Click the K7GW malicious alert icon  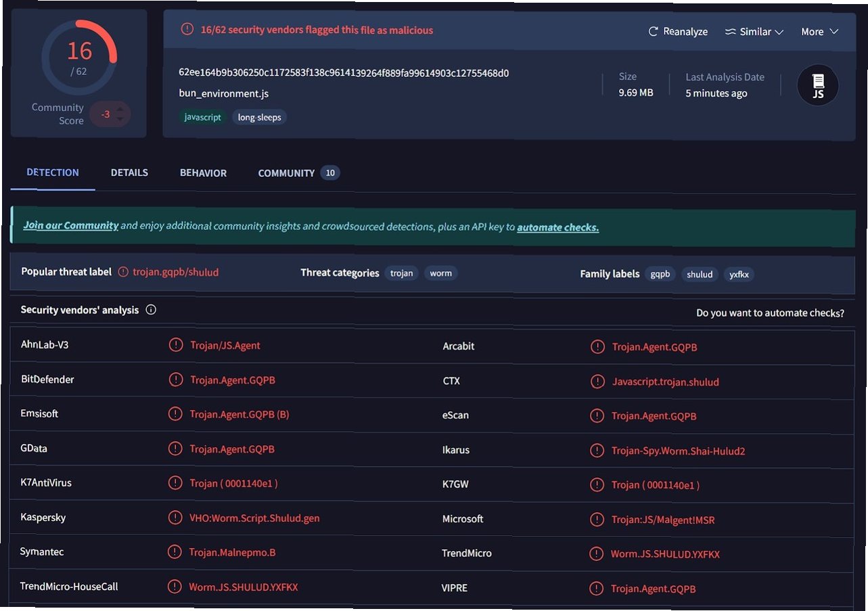click(597, 485)
